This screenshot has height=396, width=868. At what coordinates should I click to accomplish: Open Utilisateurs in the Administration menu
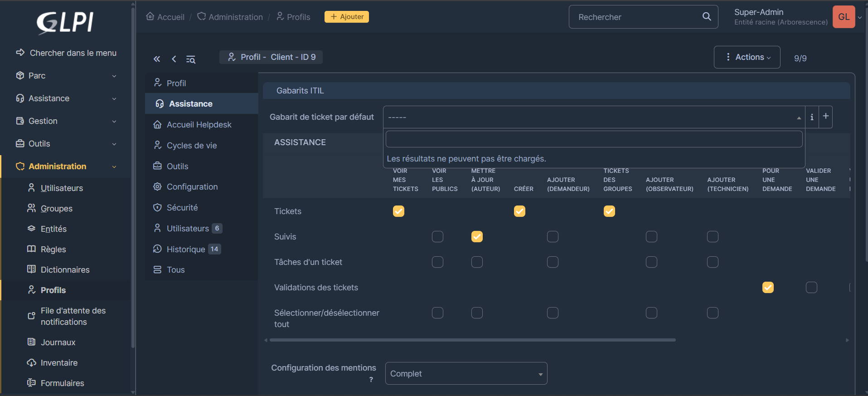(x=62, y=188)
